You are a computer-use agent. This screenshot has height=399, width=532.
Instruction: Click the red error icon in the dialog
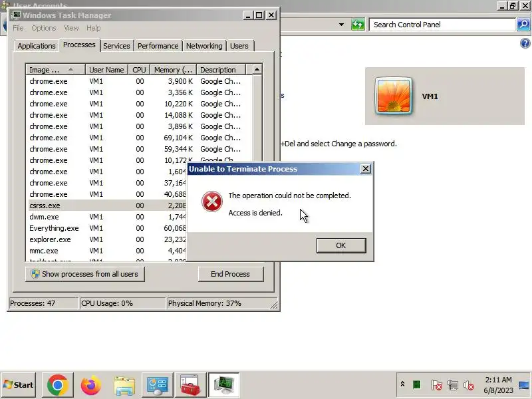coord(212,201)
